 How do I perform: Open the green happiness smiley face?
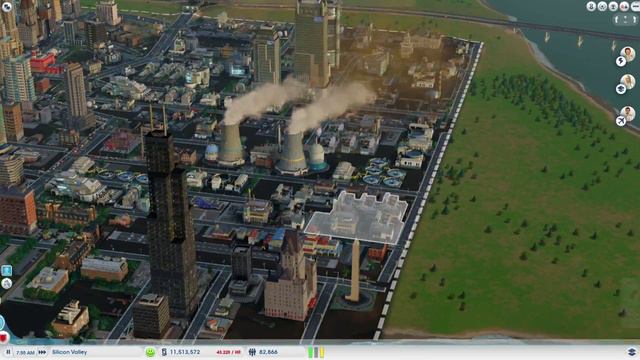point(150,352)
